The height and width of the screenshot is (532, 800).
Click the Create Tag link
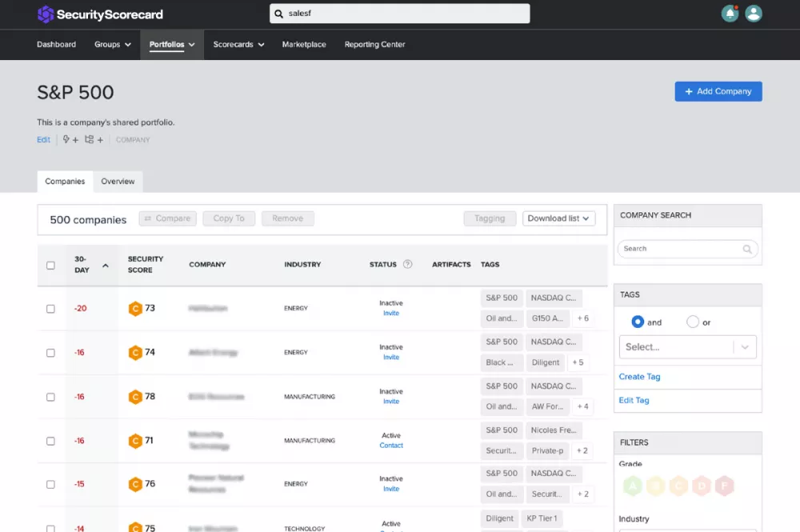tap(639, 377)
